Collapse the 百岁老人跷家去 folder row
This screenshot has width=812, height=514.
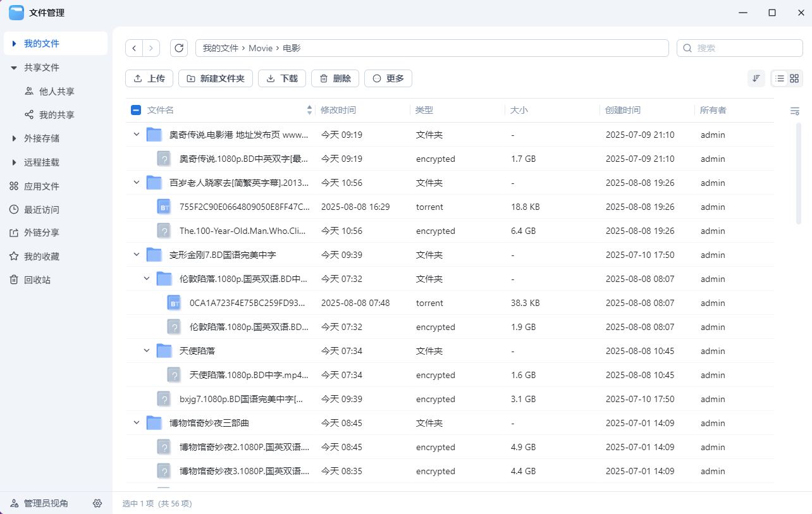(136, 183)
